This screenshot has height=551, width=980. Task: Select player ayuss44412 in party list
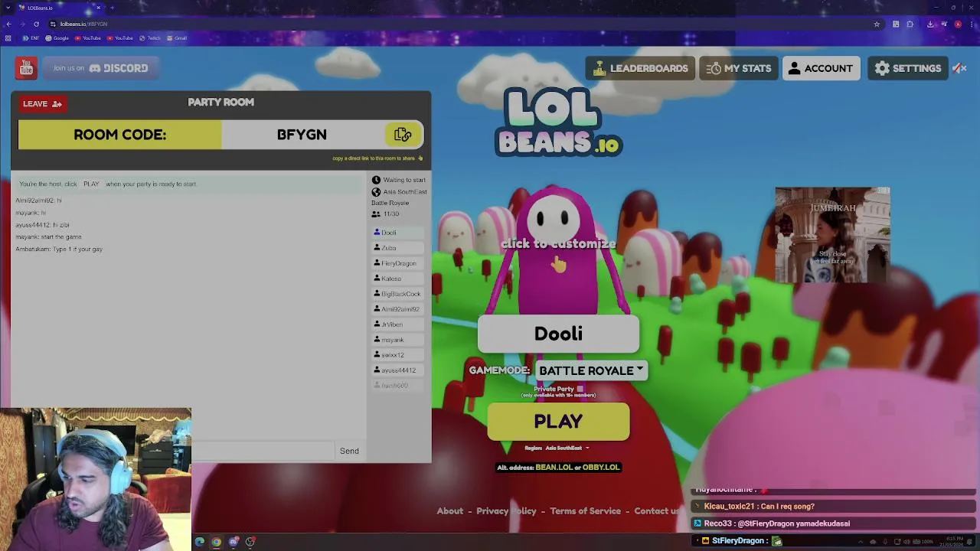coord(397,370)
